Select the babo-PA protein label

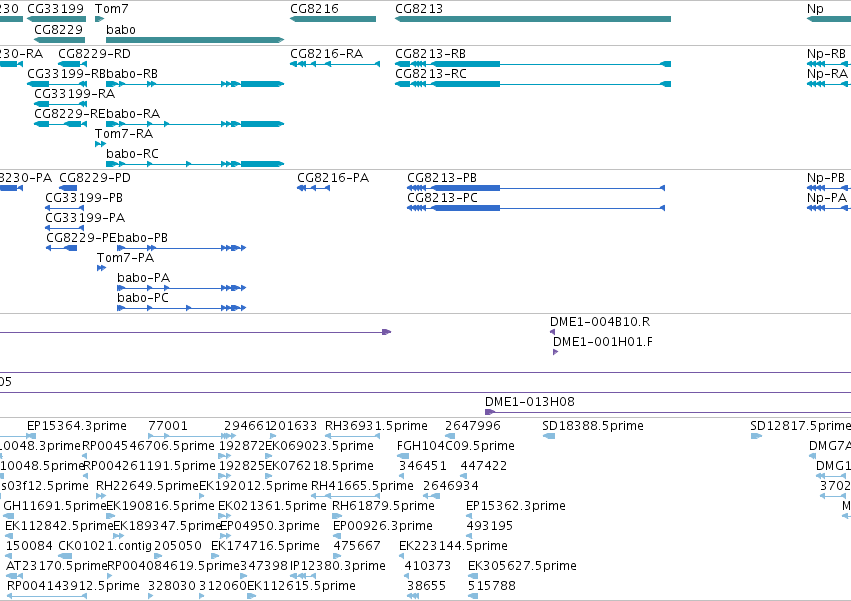coord(144,278)
